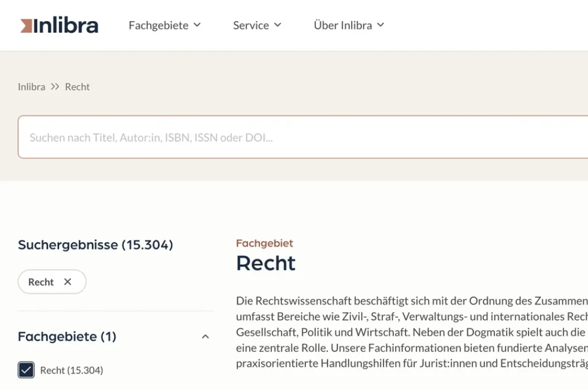This screenshot has height=389, width=588.
Task: Click the chevron next to Über Inlibra
Action: (381, 25)
